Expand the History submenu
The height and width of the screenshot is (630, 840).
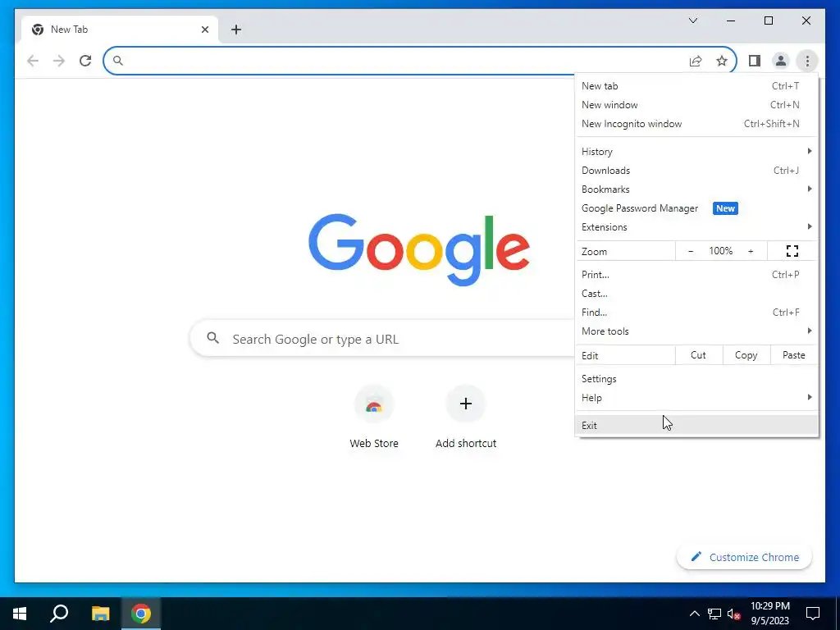696,152
